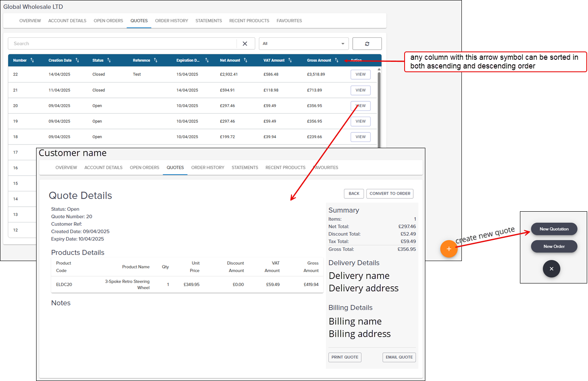Click the refresh icon beside the filter dropdown
This screenshot has width=588, height=381.
coord(367,44)
